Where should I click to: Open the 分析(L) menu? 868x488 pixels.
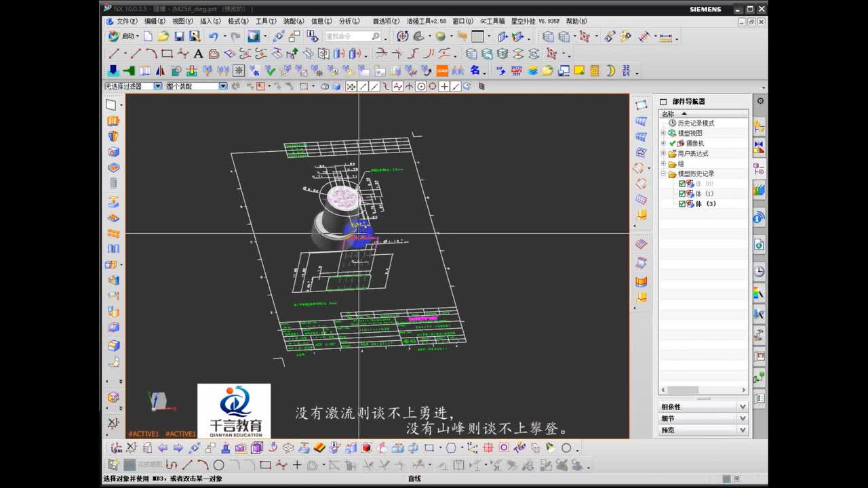point(349,21)
